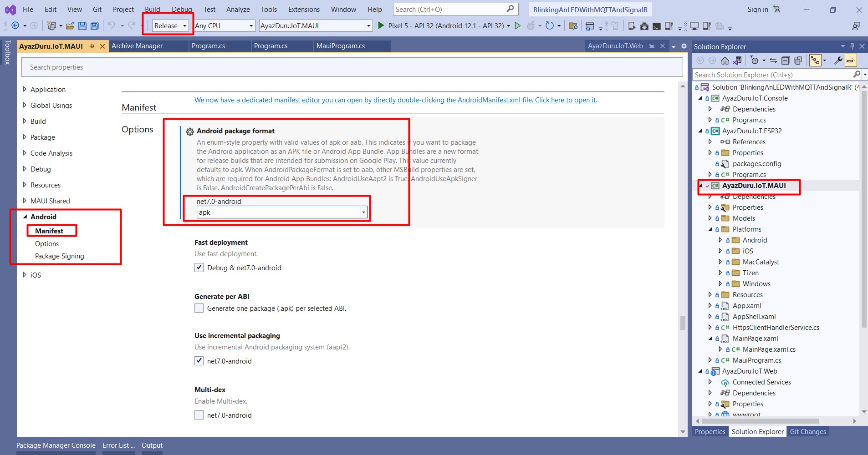The height and width of the screenshot is (455, 868).
Task: Collapse All nodes in Solution Explorer
Action: [x=786, y=61]
